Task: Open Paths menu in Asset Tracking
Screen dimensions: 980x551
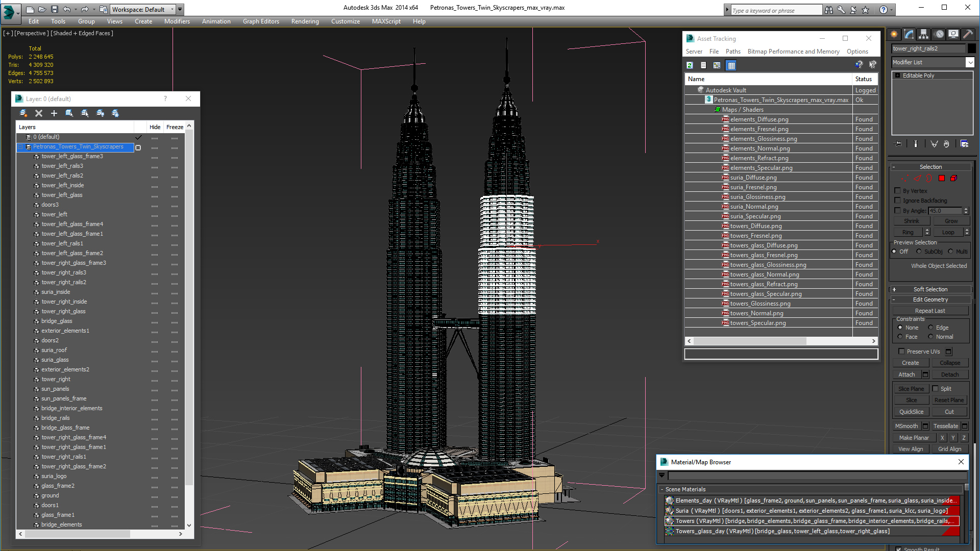Action: [x=733, y=52]
